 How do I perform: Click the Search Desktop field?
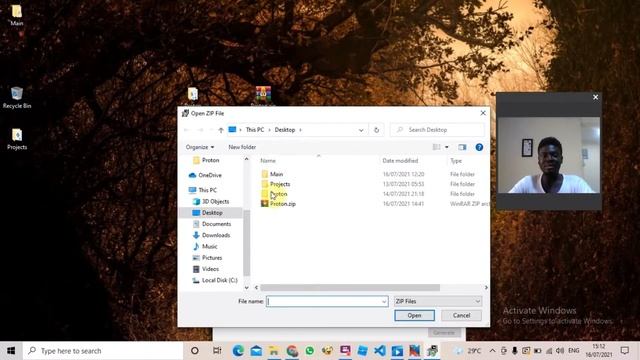pyautogui.click(x=437, y=130)
